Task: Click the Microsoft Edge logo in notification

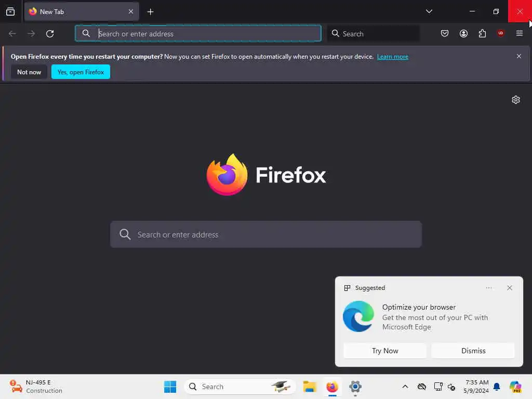Action: (x=358, y=316)
